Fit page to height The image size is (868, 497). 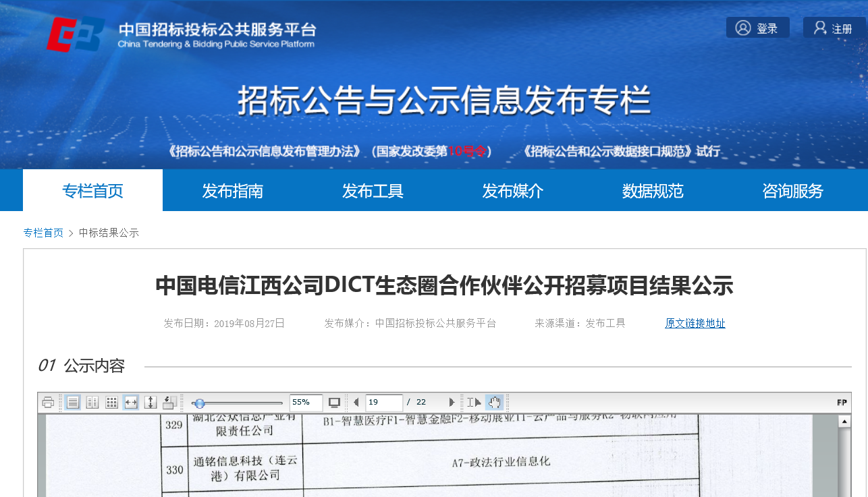click(x=151, y=403)
